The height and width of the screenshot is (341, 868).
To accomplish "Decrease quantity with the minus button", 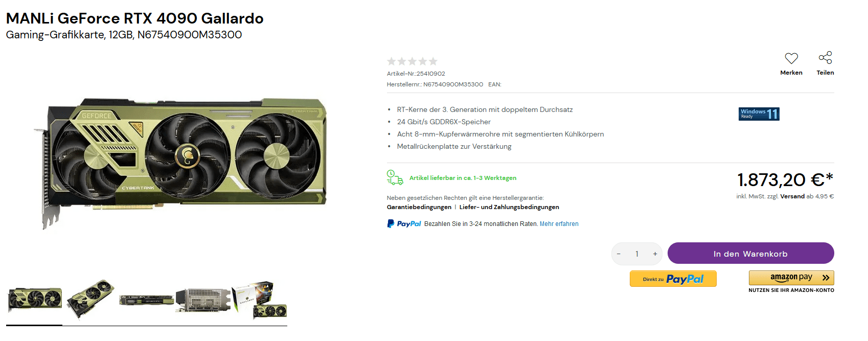I will click(619, 254).
